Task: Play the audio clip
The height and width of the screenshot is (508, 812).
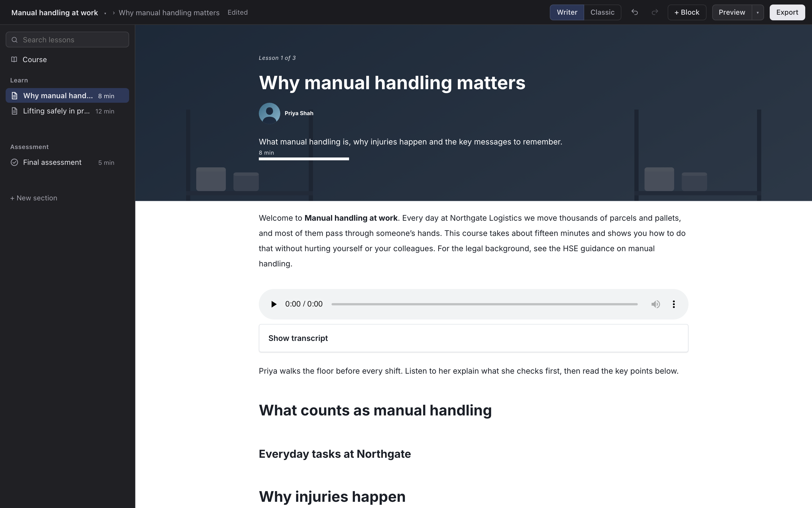Action: click(x=273, y=304)
